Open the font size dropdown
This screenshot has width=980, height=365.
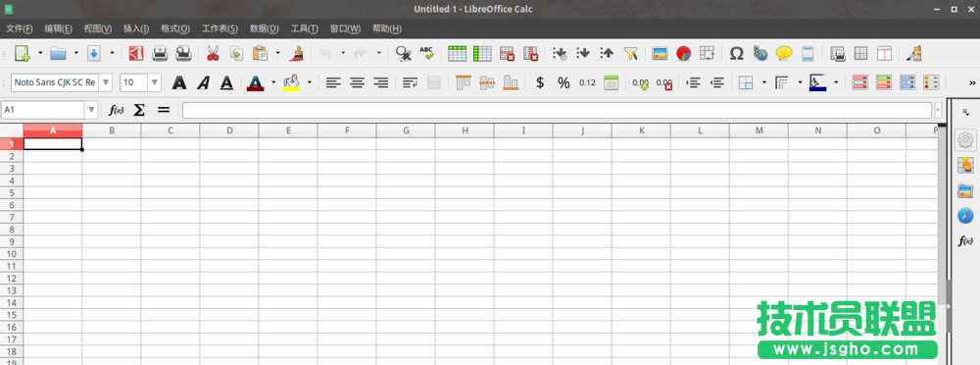(155, 82)
